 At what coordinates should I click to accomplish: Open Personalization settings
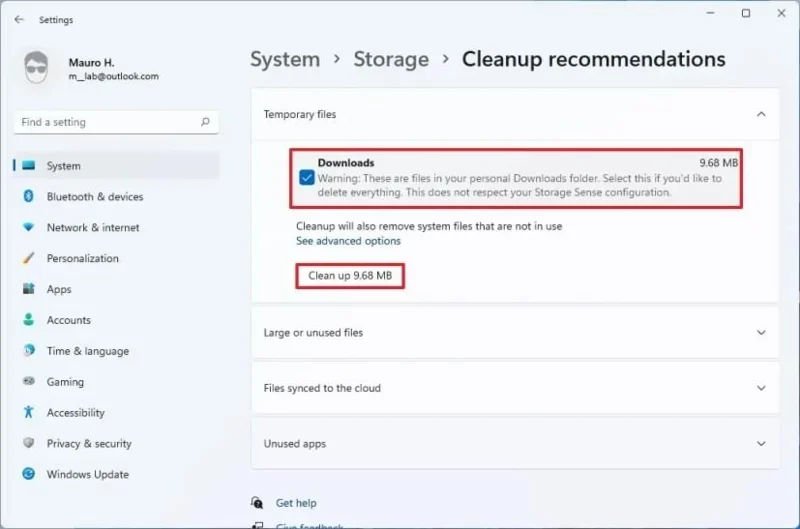click(117, 258)
